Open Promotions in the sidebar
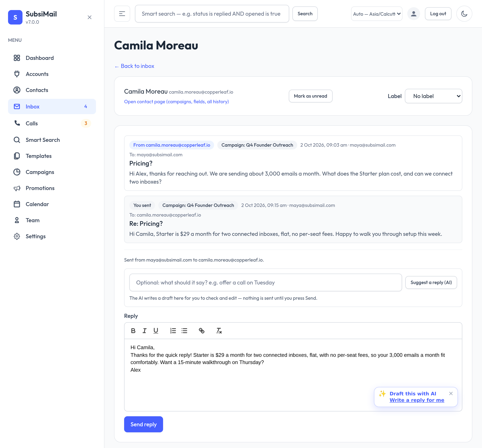Screen dimensions: 482x448 [52, 188]
